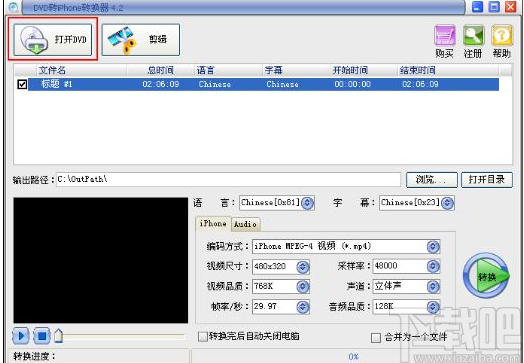Stop the preview playback

(42, 336)
